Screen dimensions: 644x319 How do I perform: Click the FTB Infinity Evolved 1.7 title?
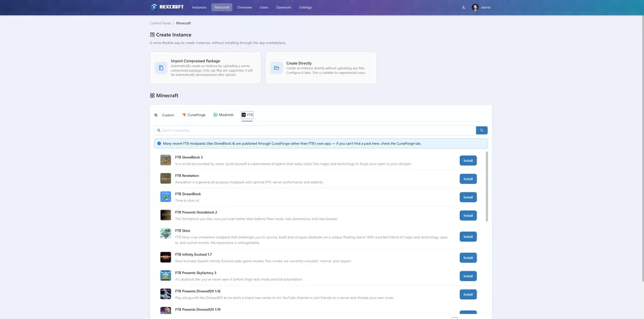coord(193,255)
